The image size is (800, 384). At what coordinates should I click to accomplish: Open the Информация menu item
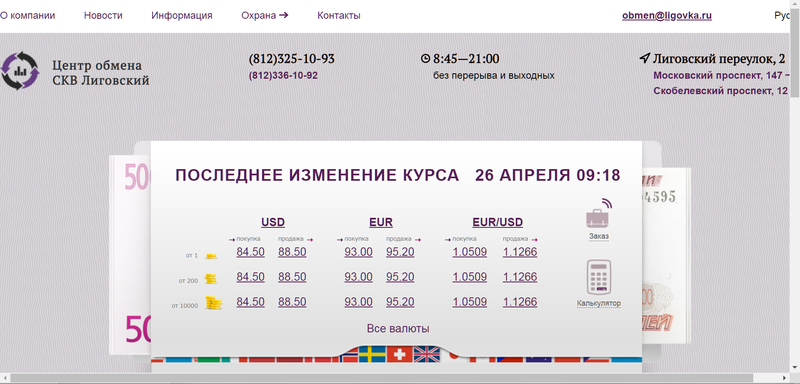182,15
